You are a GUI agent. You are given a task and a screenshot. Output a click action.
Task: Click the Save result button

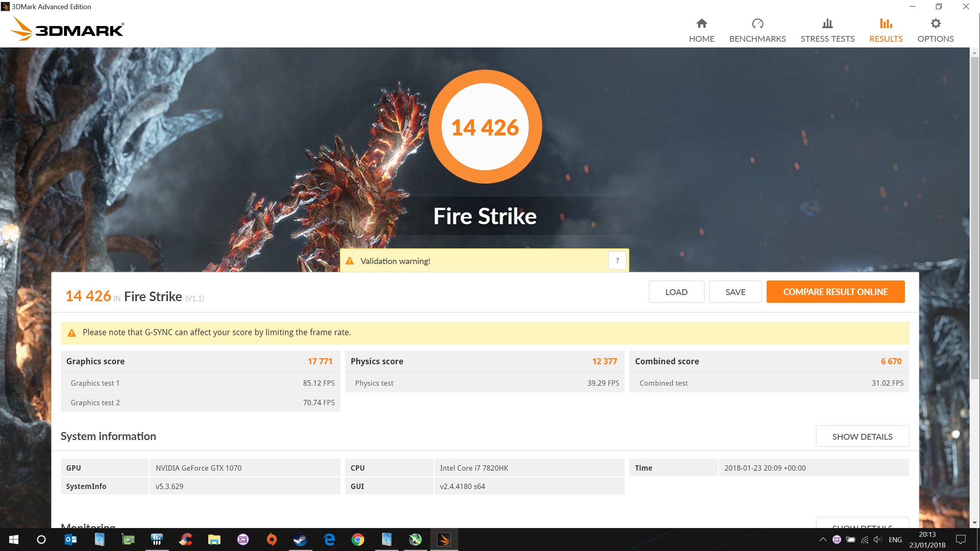coord(734,291)
